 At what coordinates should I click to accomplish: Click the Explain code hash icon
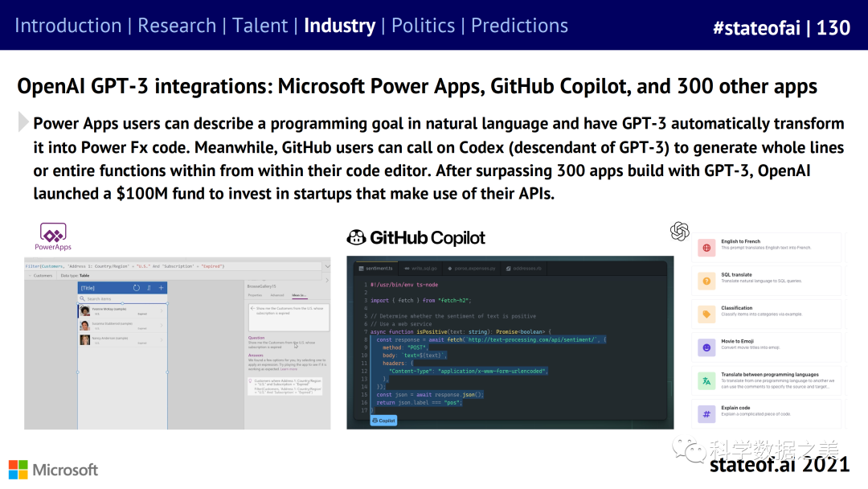[x=706, y=414]
